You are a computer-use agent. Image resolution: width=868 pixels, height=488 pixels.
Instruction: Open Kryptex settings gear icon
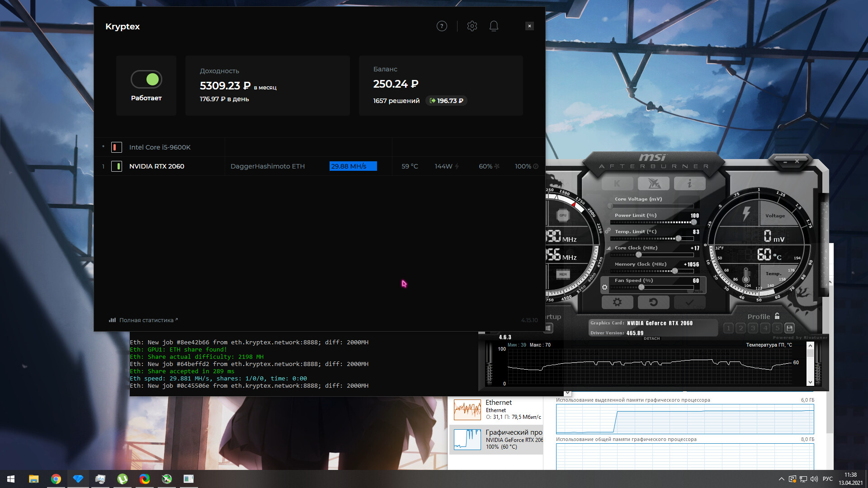click(x=472, y=26)
